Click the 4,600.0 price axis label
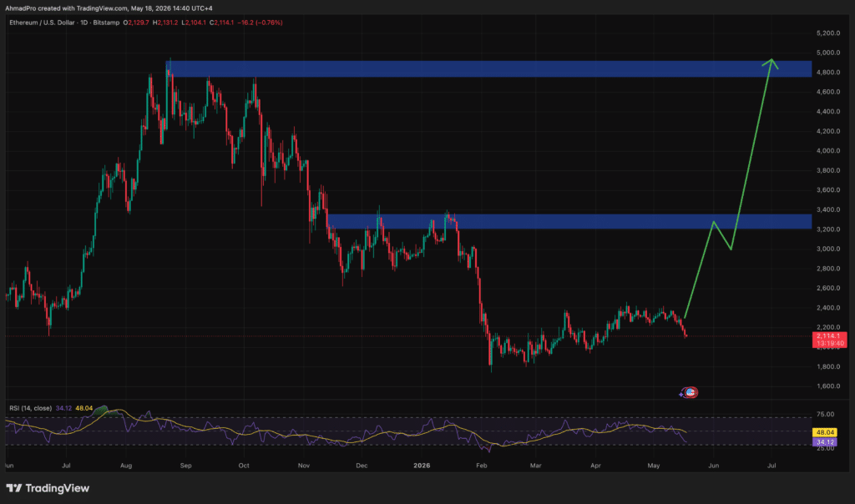 coord(827,92)
